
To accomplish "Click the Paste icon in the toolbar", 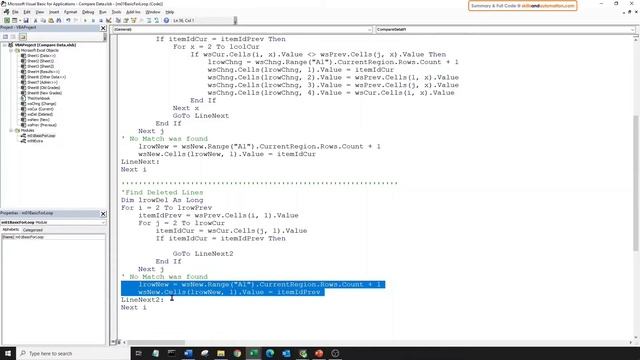I will pos(51,20).
